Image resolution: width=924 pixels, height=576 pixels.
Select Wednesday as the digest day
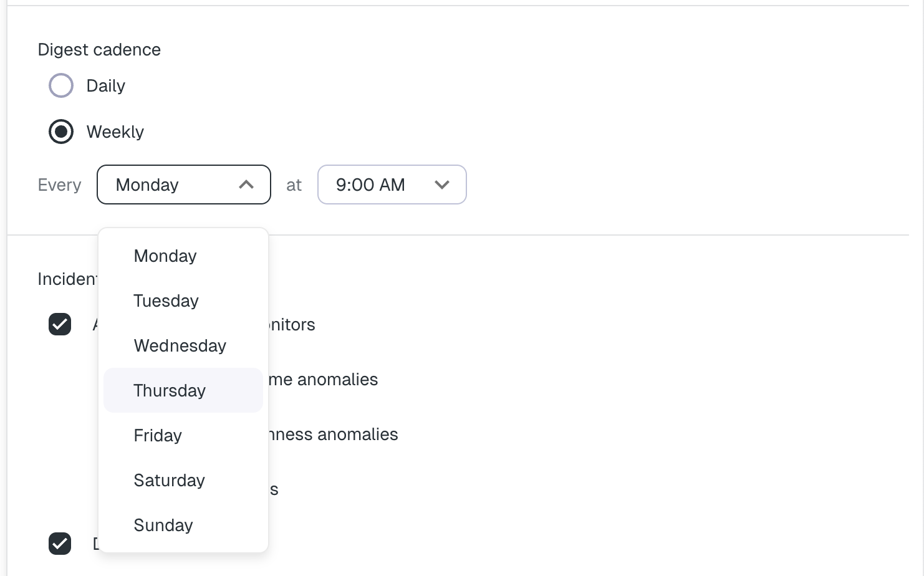coord(180,345)
